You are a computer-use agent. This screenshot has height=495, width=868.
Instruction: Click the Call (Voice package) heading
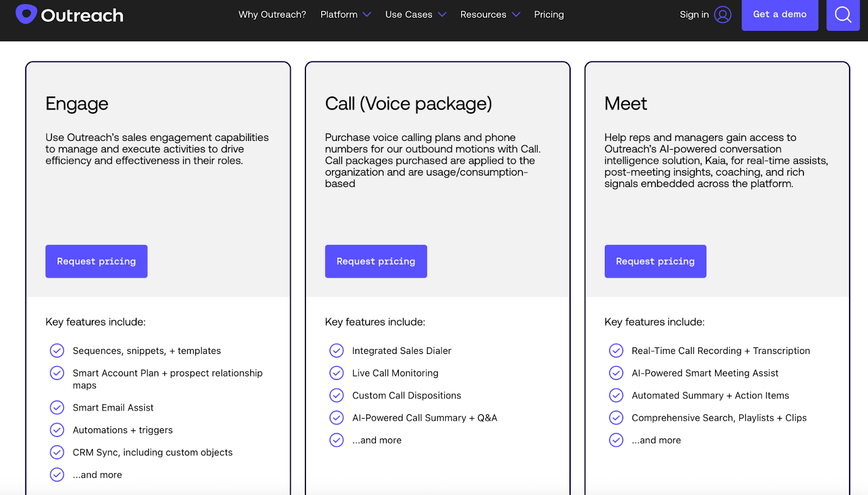pyautogui.click(x=409, y=104)
